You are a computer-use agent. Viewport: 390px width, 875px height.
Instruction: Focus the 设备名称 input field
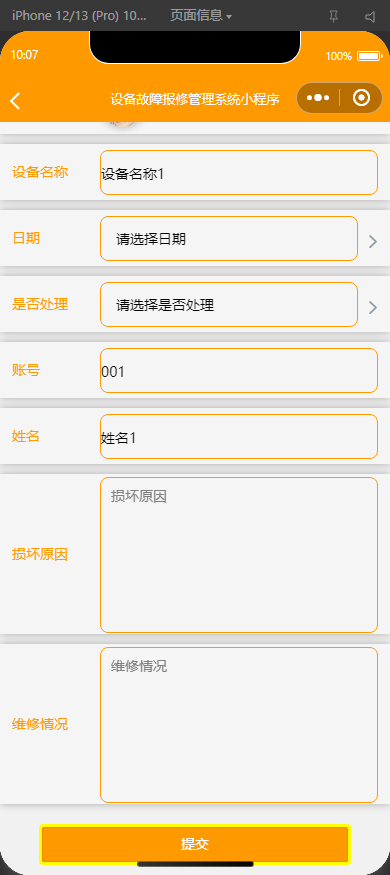(x=239, y=172)
